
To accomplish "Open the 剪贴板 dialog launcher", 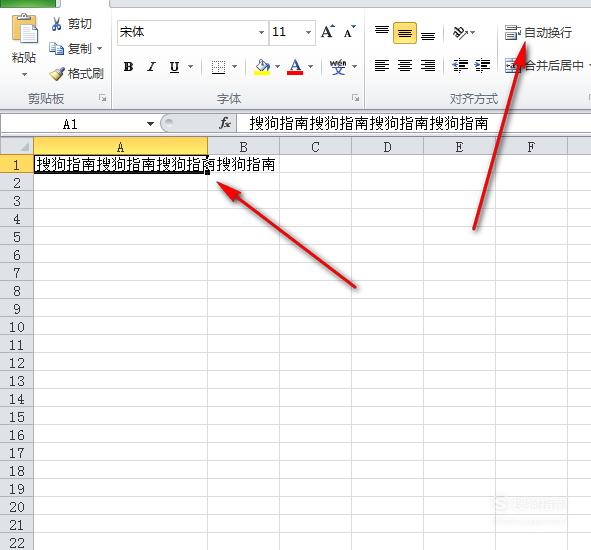I will pyautogui.click(x=102, y=98).
